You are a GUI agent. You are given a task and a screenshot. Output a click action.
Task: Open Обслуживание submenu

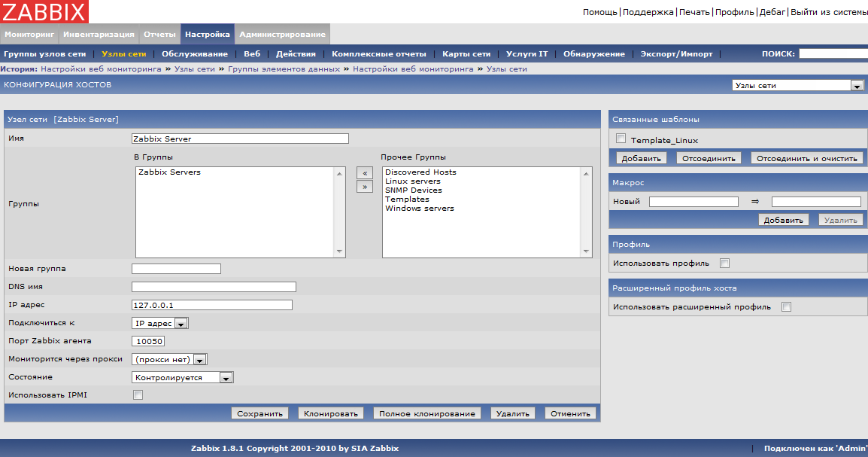point(195,53)
